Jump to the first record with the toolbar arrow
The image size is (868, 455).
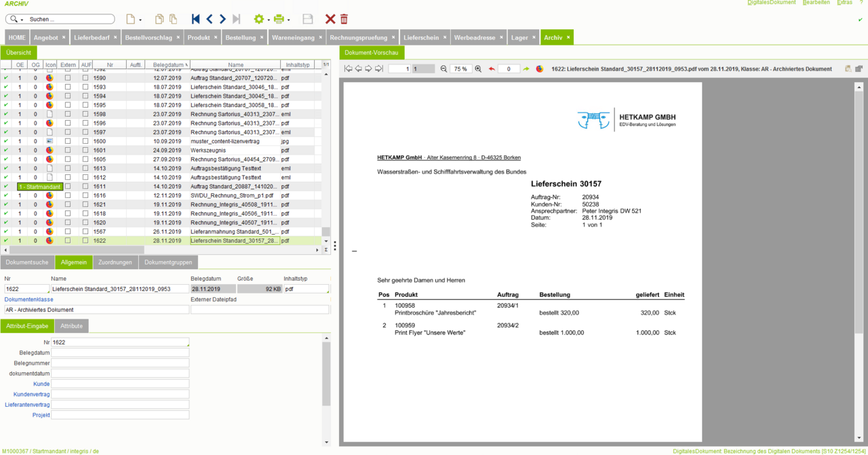click(x=196, y=19)
